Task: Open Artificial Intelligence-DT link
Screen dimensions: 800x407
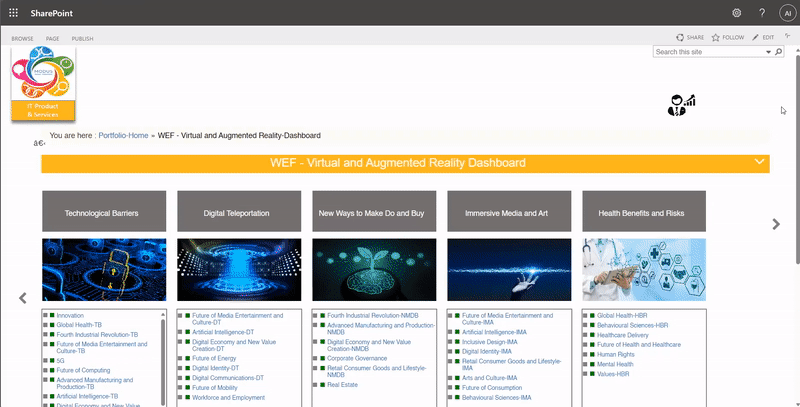Action: tap(223, 332)
